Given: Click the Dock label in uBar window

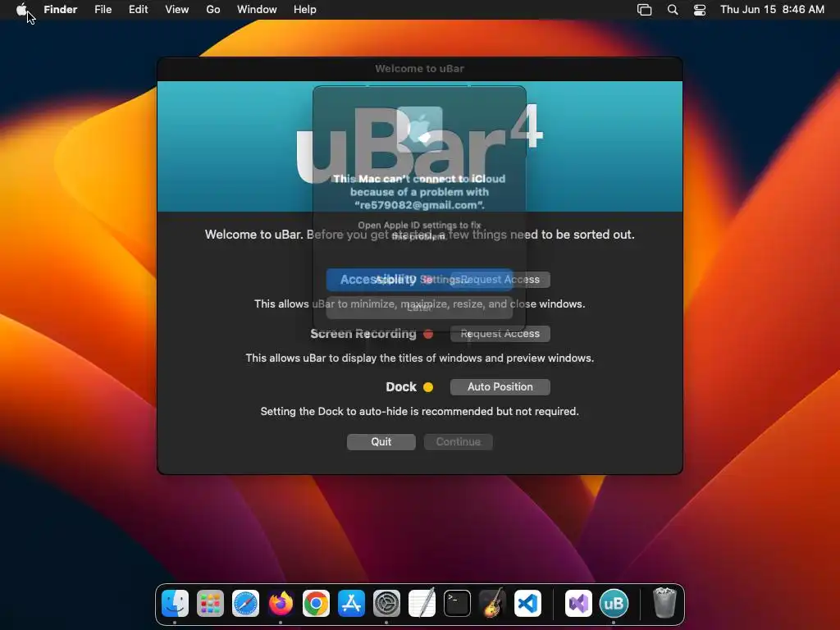Looking at the screenshot, I should click(400, 387).
